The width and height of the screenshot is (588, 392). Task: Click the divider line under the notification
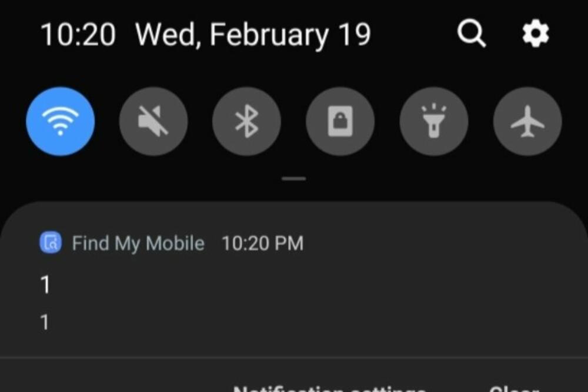[x=294, y=357]
